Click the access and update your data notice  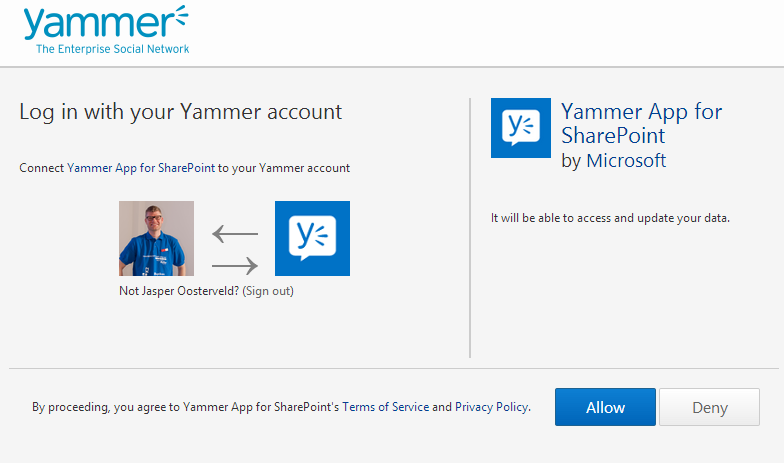[610, 218]
